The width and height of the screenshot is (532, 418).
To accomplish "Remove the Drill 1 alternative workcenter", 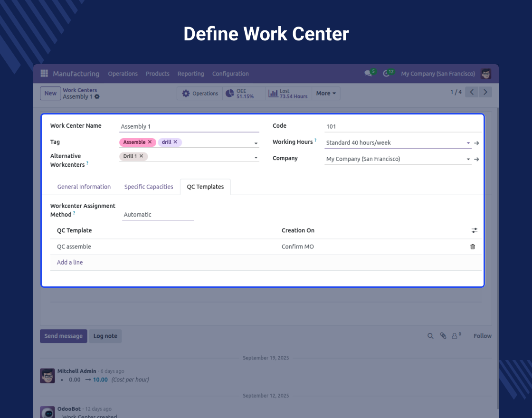I will click(x=141, y=156).
